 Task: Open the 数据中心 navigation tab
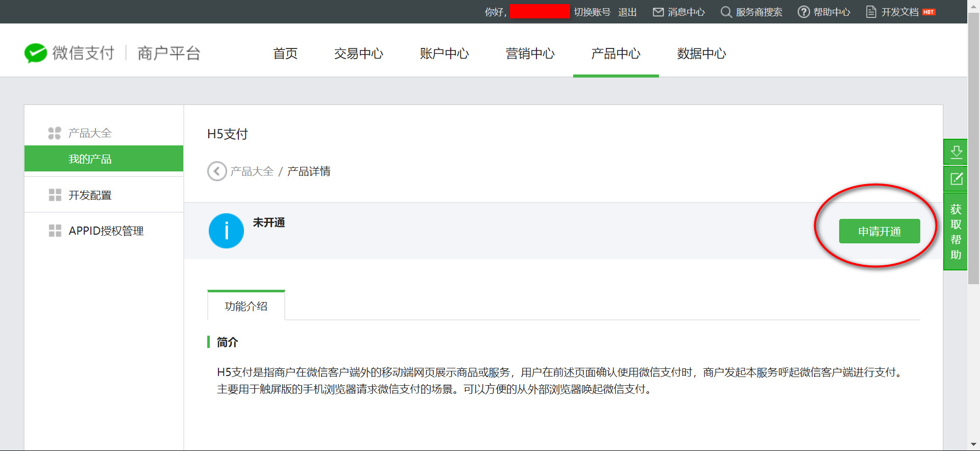[702, 53]
